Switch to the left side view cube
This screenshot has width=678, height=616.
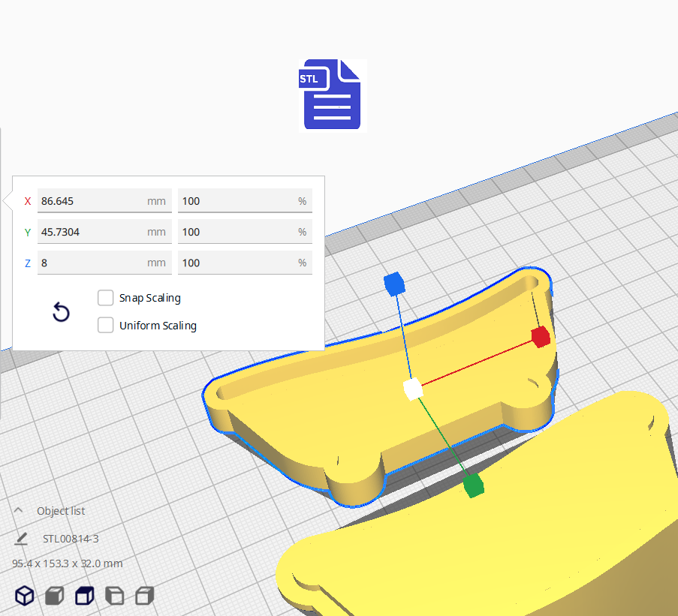[x=114, y=596]
